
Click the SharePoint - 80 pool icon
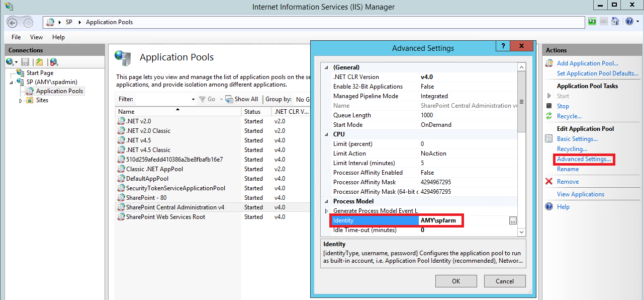click(x=121, y=198)
